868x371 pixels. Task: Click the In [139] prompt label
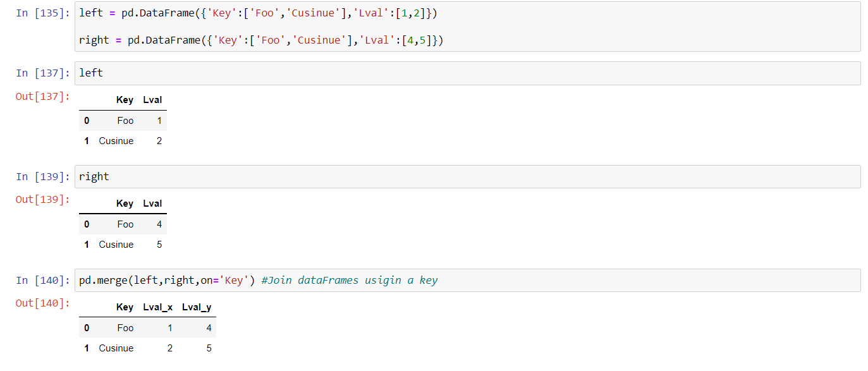click(x=42, y=177)
